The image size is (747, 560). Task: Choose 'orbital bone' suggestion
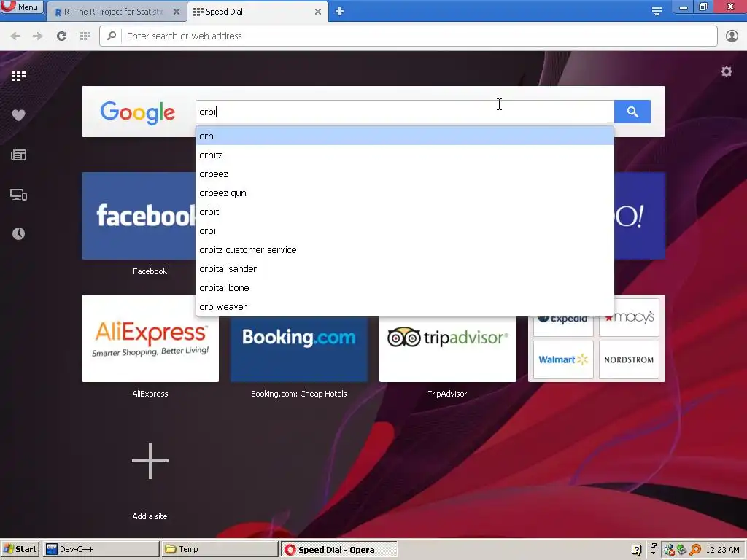point(404,288)
